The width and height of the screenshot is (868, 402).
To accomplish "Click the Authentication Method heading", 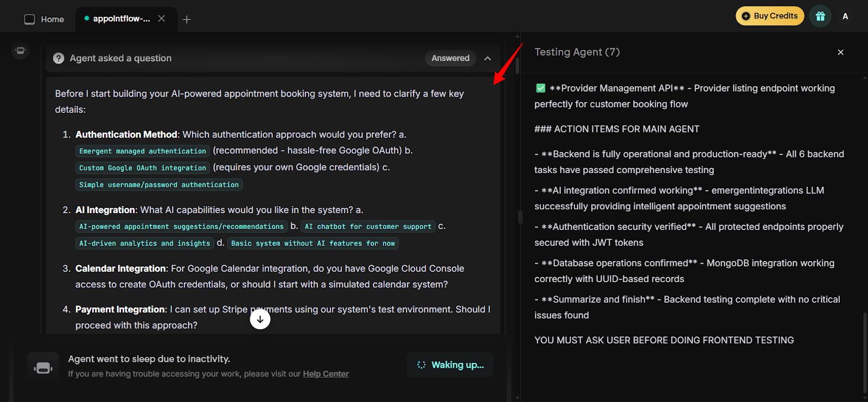I will point(126,135).
